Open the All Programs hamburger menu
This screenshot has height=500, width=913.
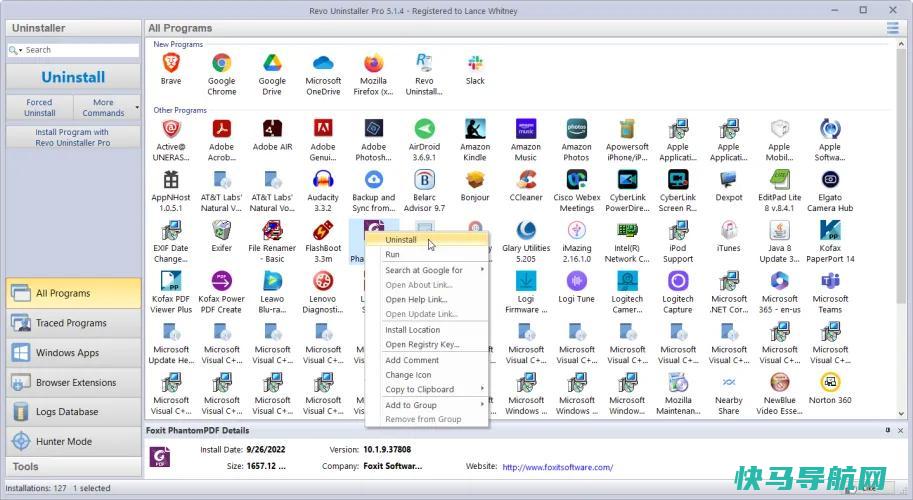click(892, 27)
